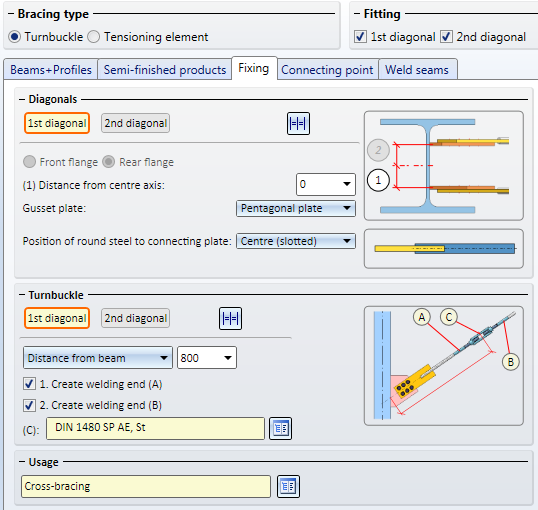
Task: Click circled number 1 in beam diagram
Action: [x=378, y=180]
